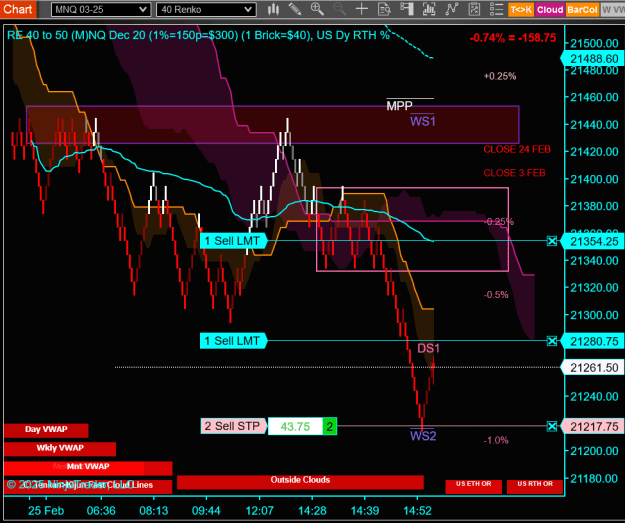Screen dimensions: 625x523
Task: Cancel the 21280.75 sell limit order X
Action: pyautogui.click(x=552, y=341)
